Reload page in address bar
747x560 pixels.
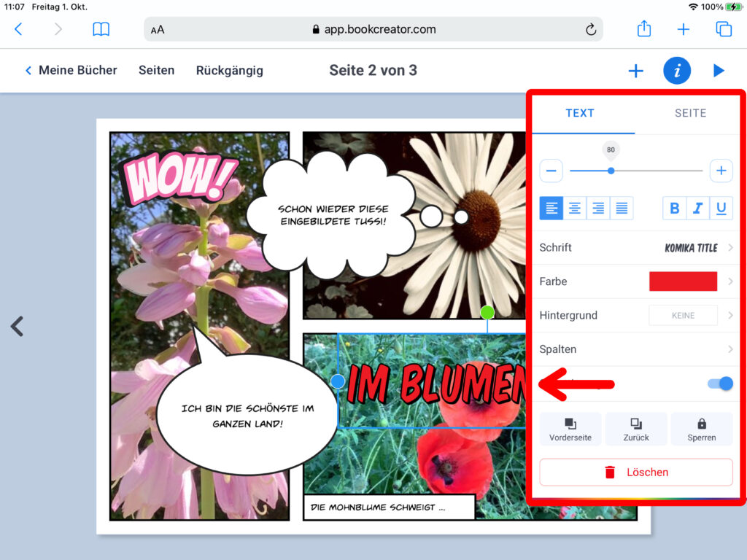tap(591, 29)
